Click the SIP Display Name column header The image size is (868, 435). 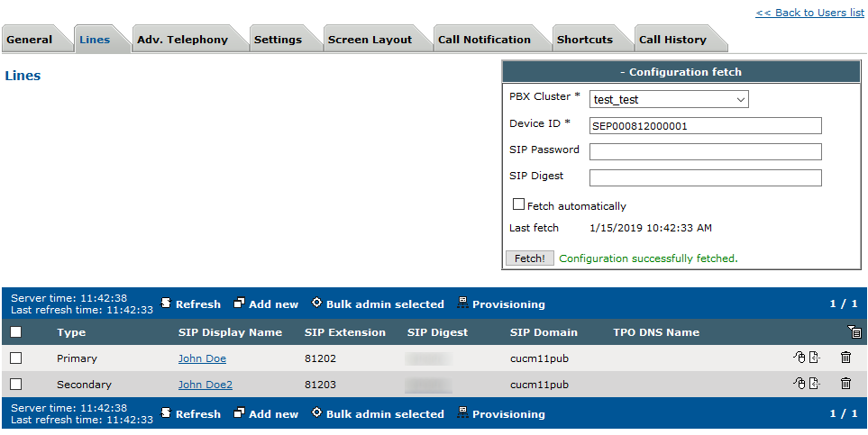pyautogui.click(x=230, y=332)
